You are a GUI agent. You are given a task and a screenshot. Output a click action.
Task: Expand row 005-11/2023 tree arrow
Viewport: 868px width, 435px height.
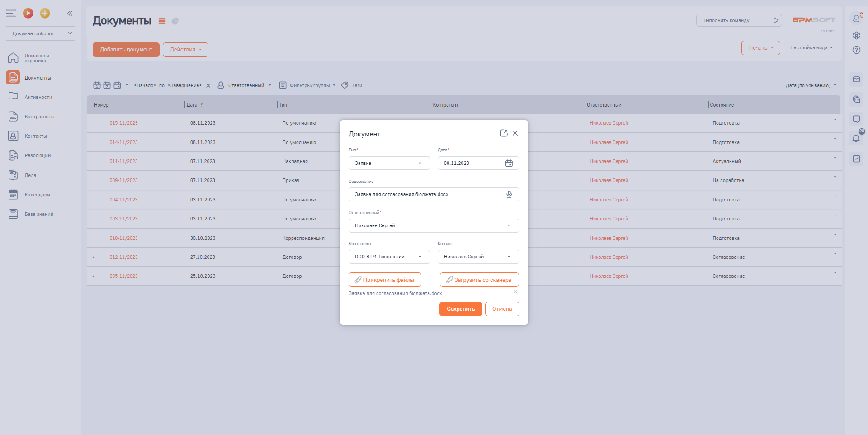tap(94, 276)
